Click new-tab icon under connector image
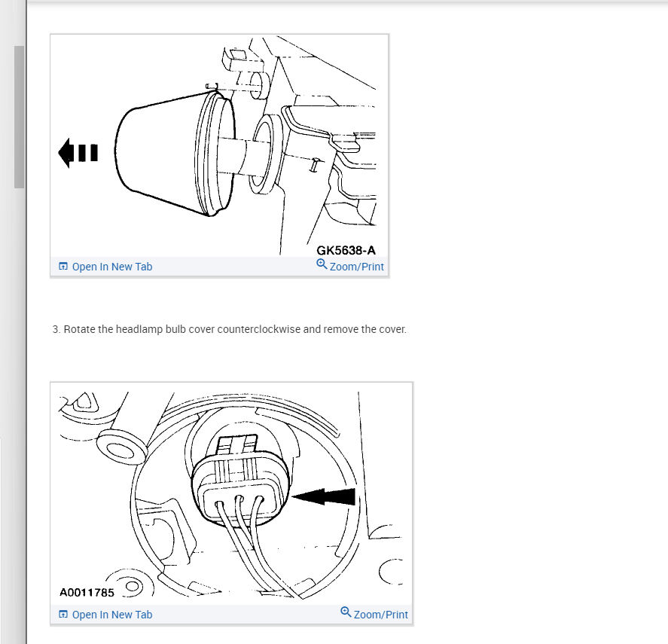Image resolution: width=668 pixels, height=644 pixels. (x=63, y=614)
